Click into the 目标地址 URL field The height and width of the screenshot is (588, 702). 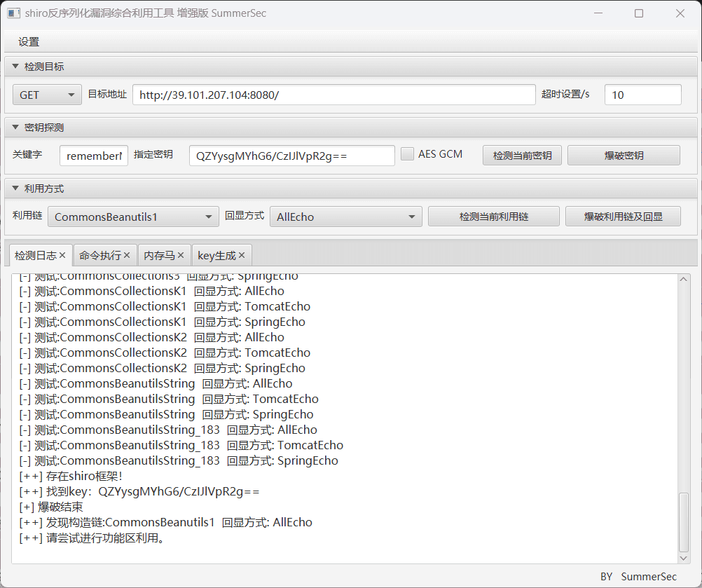[x=333, y=95]
